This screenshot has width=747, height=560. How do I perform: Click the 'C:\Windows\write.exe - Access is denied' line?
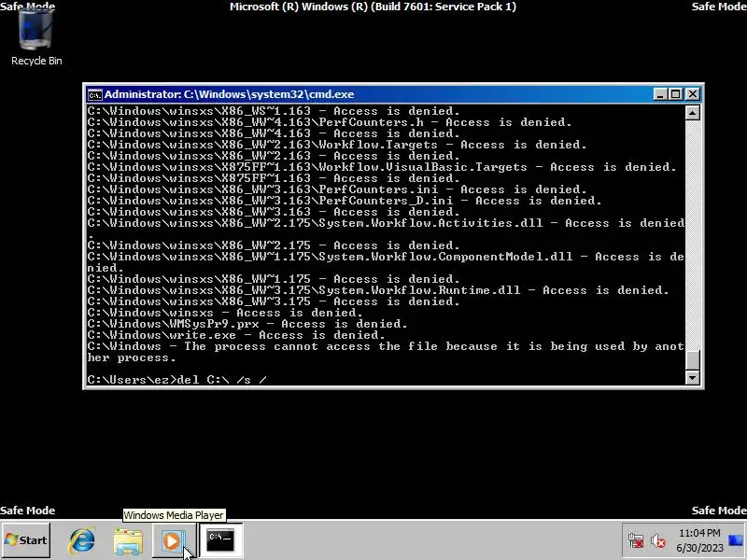236,335
